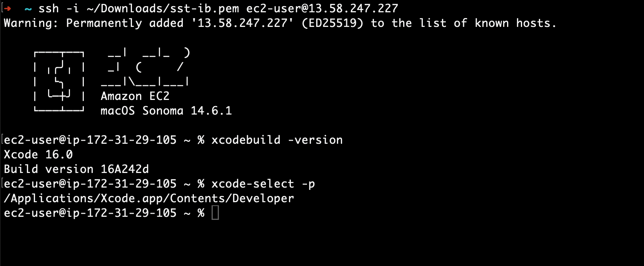Click the ASCII art EC2 banner letters
The height and width of the screenshot is (266, 644).
click(x=145, y=67)
